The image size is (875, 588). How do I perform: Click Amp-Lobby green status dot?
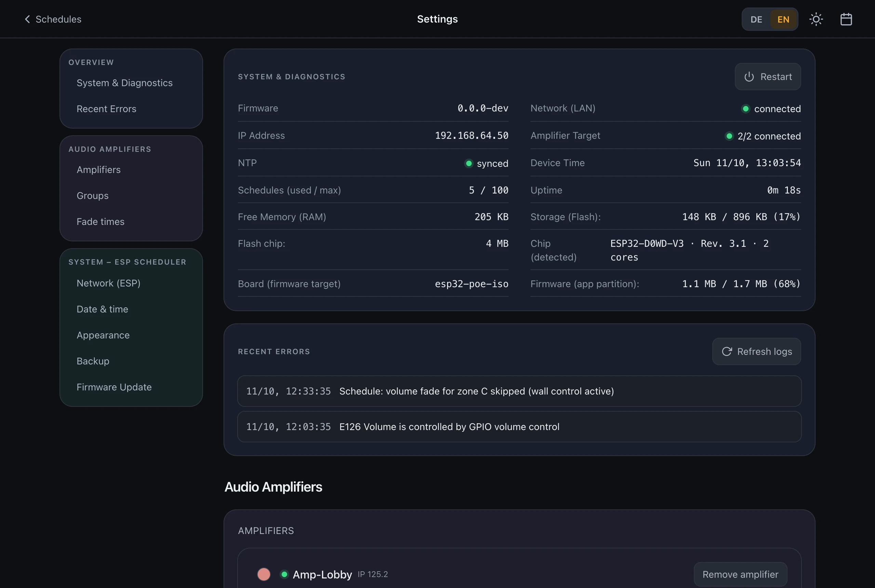point(284,574)
